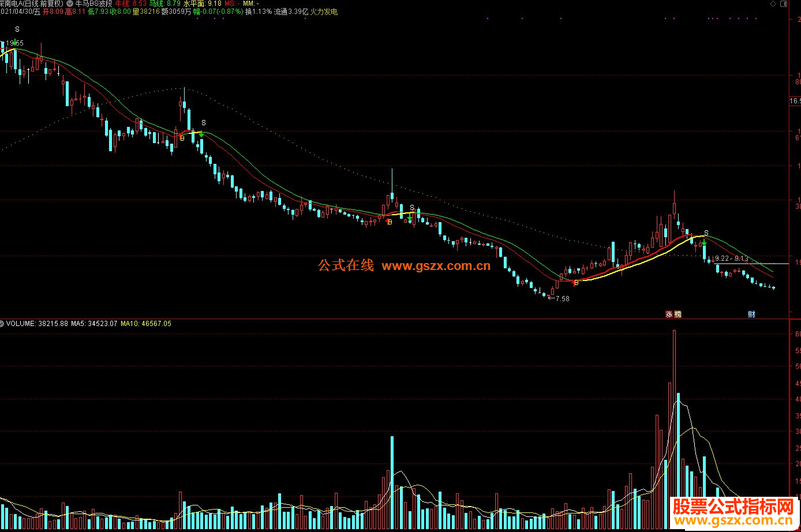801x532 pixels.
Task: Click the MA10: 46567.05 label
Action: (x=146, y=324)
